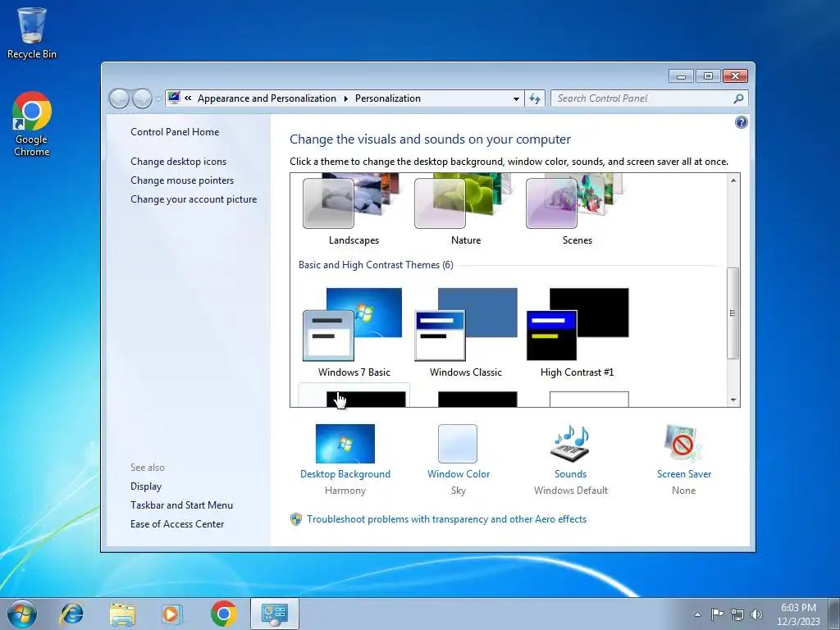This screenshot has width=840, height=630.
Task: Click the refresh button beside address bar
Action: point(535,98)
